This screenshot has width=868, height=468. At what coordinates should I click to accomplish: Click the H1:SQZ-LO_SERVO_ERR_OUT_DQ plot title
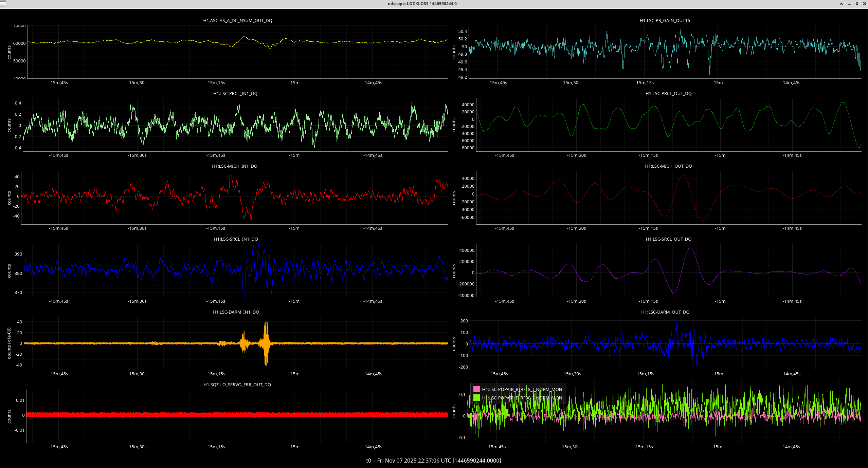237,385
